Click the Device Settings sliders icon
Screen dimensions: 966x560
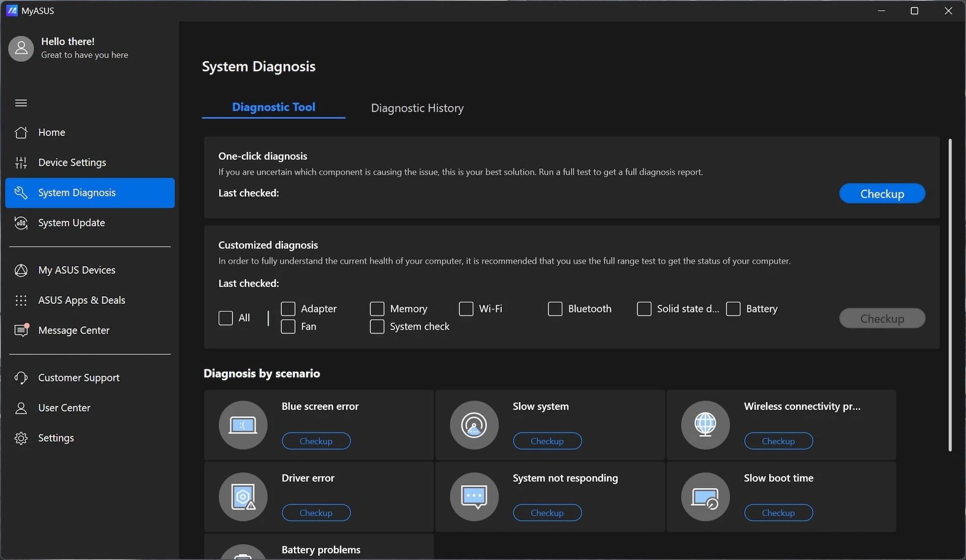(x=21, y=162)
